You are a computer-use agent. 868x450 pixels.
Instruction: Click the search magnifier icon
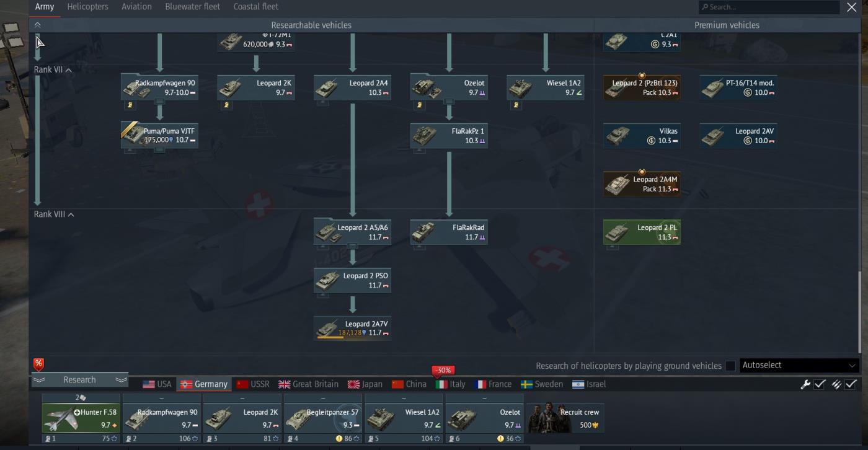click(x=705, y=7)
